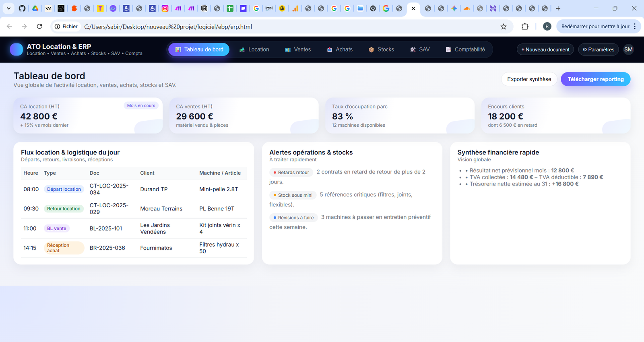Click Résultat net prévisionnel line
The image size is (644, 342).
pyautogui.click(x=522, y=171)
